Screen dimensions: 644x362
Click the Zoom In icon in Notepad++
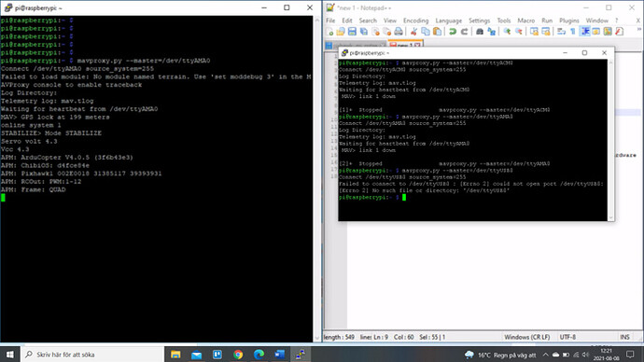(507, 32)
